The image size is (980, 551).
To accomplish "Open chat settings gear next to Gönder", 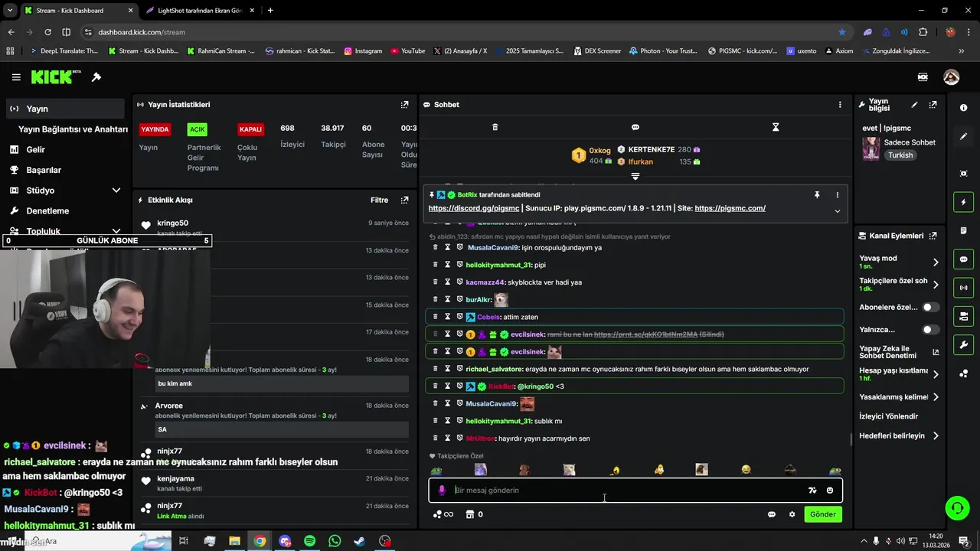I will pos(792,514).
